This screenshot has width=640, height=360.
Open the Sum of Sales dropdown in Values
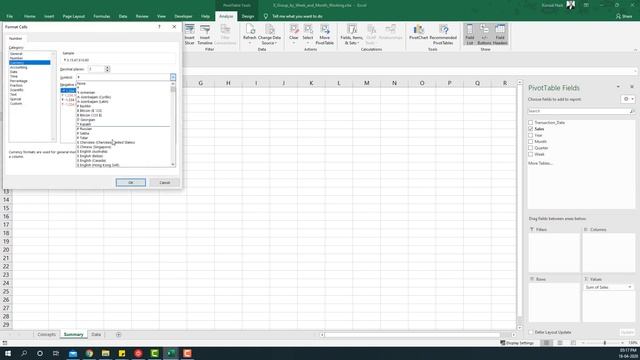tap(629, 287)
